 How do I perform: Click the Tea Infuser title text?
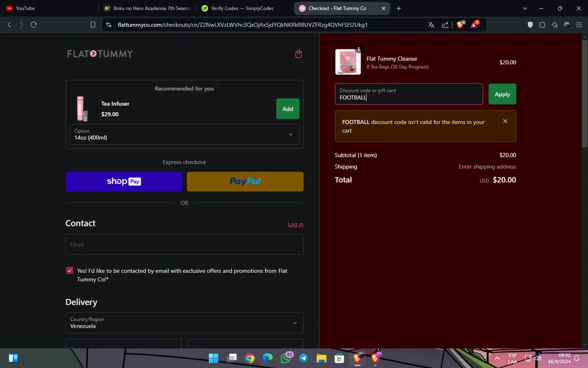[115, 104]
